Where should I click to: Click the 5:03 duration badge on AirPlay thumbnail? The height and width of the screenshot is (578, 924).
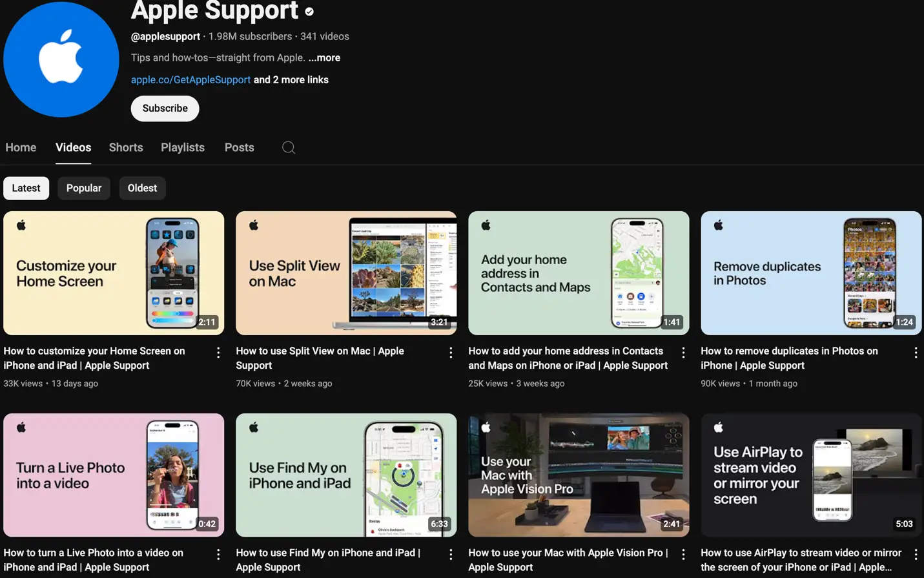coord(904,524)
